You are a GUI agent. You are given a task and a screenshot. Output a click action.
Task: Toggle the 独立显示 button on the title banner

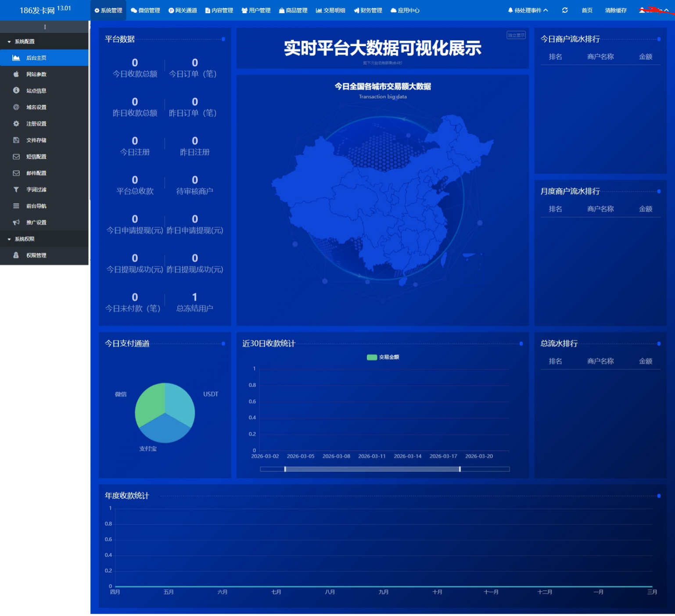pos(516,35)
